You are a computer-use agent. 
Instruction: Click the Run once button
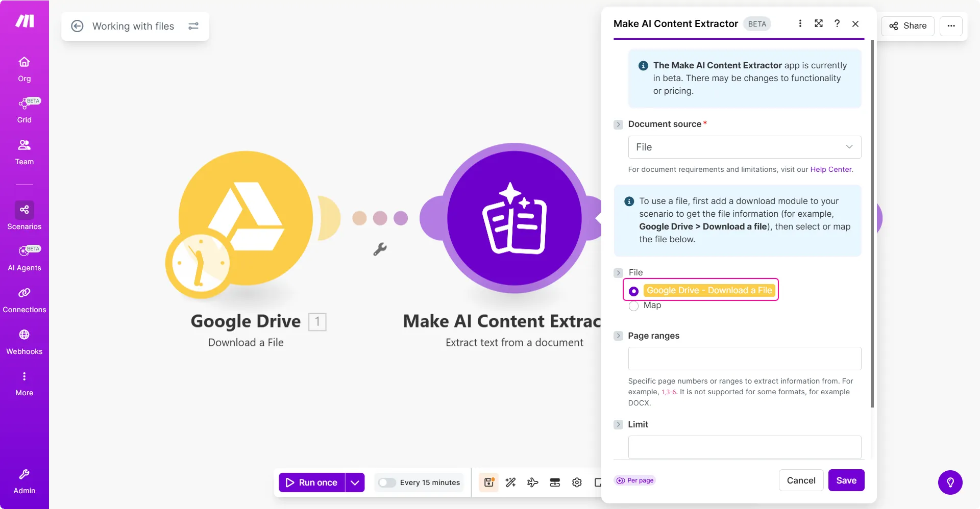coord(312,482)
